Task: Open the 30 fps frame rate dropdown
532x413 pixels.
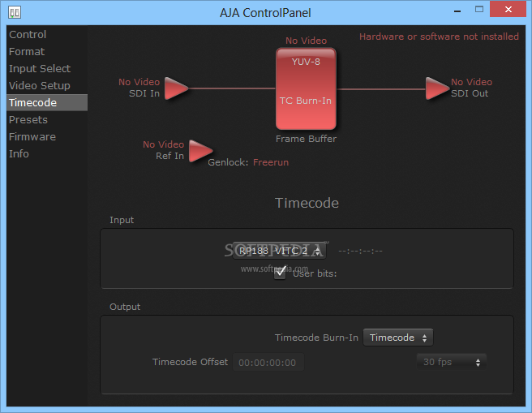Action: 452,362
